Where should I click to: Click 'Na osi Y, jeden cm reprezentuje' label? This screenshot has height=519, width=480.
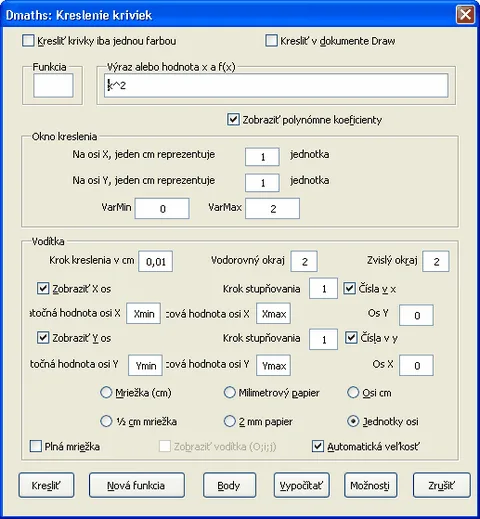click(x=144, y=180)
